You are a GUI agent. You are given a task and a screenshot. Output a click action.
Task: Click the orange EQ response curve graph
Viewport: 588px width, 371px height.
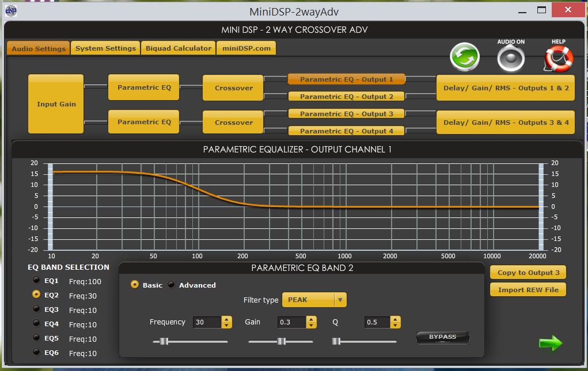[x=295, y=206]
